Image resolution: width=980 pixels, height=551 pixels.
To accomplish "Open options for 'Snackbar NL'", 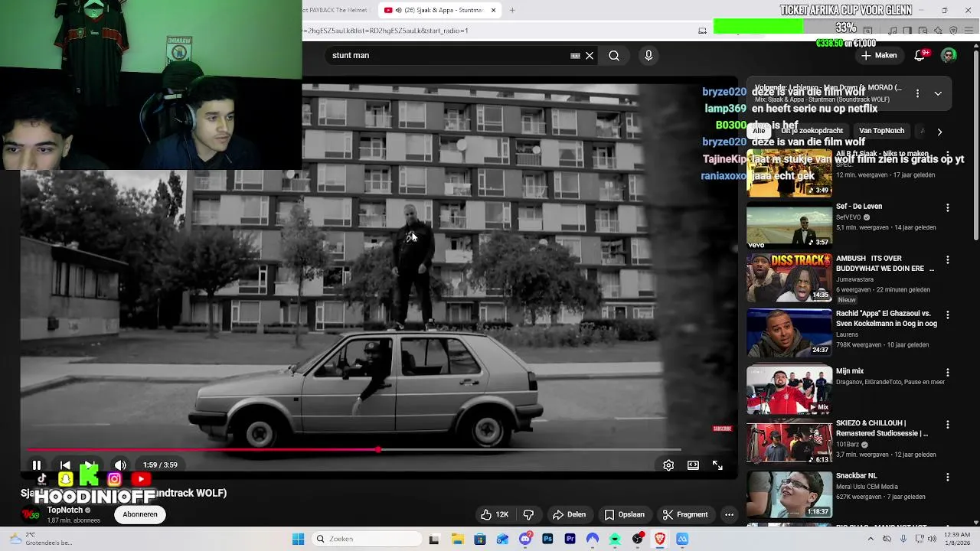I will (948, 477).
